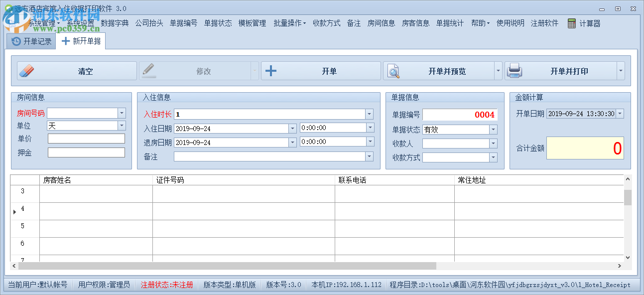Expand the 开单并打印 split arrow
Screen dimensions: 644x295
(x=621, y=71)
